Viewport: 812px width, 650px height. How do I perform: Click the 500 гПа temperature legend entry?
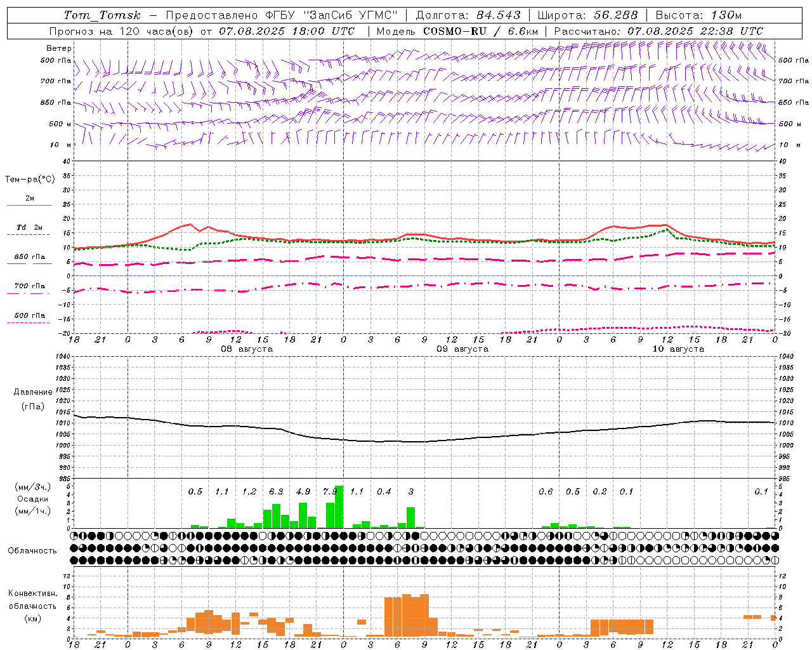(30, 315)
